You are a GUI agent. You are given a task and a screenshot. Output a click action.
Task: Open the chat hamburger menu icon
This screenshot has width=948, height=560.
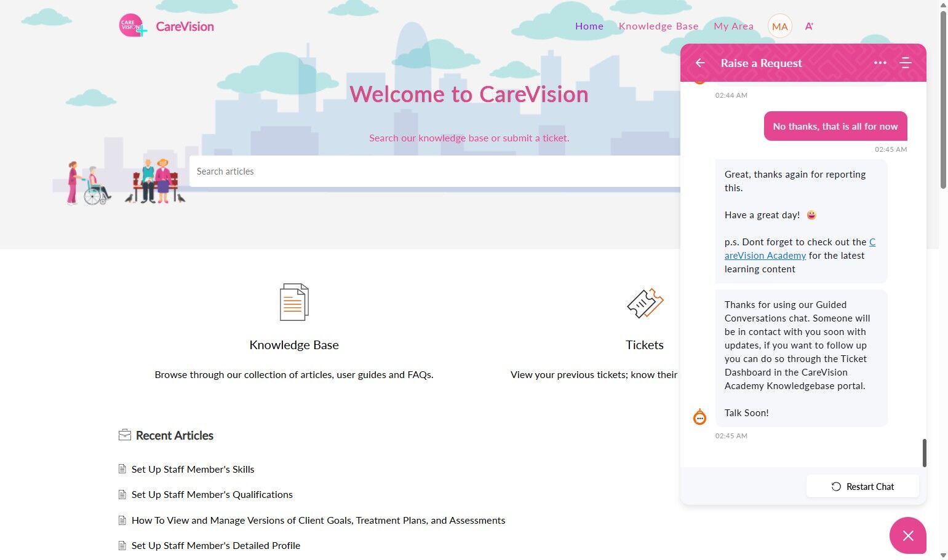pyautogui.click(x=905, y=63)
